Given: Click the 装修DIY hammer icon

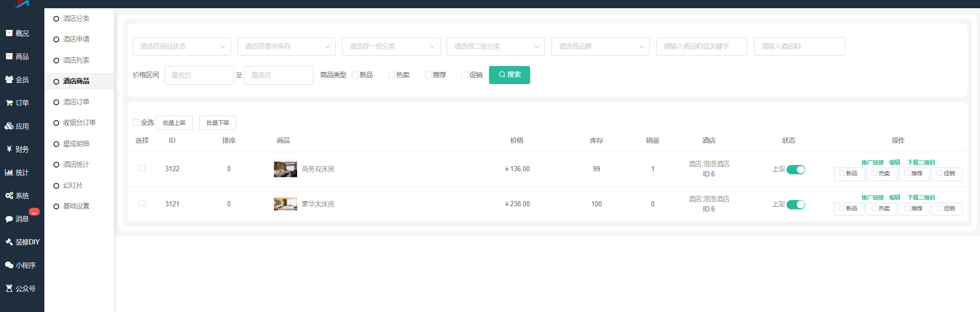Looking at the screenshot, I should pyautogui.click(x=9, y=242).
